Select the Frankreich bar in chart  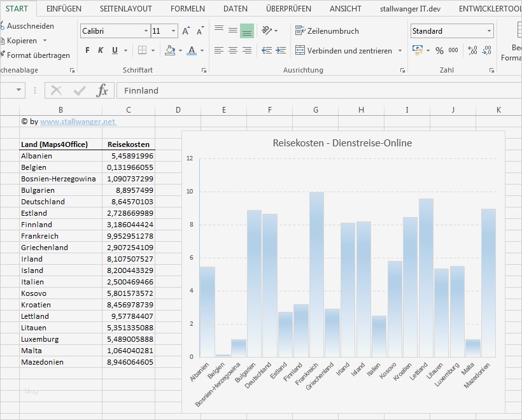pyautogui.click(x=316, y=274)
